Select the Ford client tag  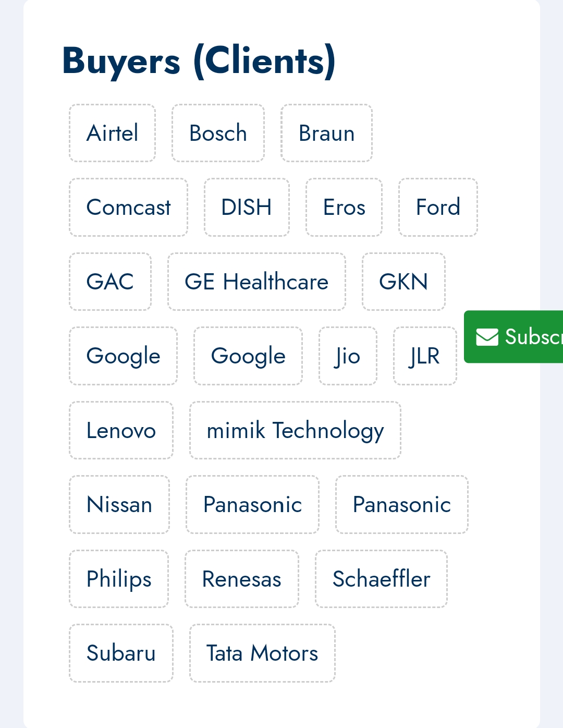tap(438, 208)
